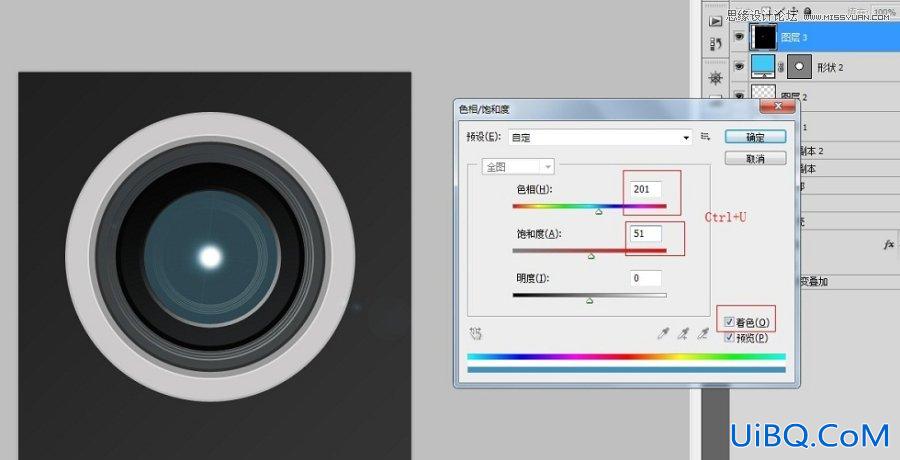Open preset options icon beside 预设 dropdown
Screen dimensions: 900x460
pyautogui.click(x=706, y=137)
